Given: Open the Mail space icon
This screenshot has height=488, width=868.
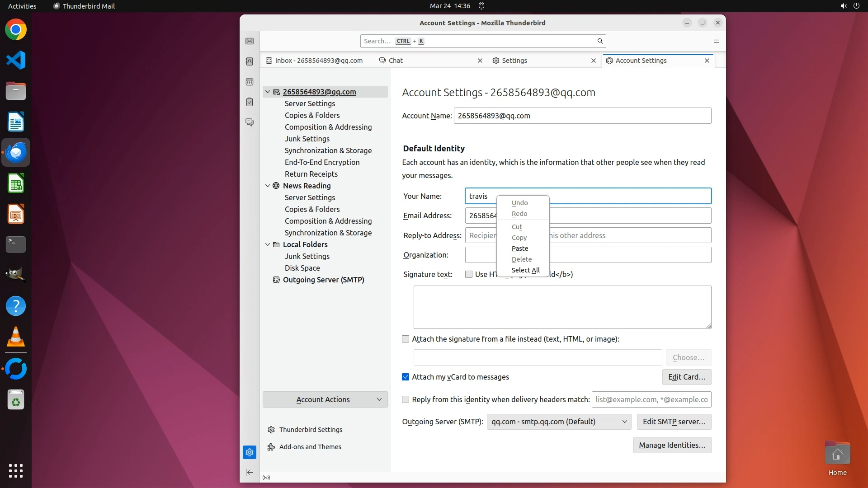Looking at the screenshot, I should 250,41.
